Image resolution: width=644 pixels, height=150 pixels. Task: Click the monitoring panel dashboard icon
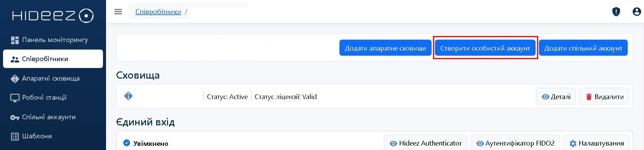[x=15, y=40]
